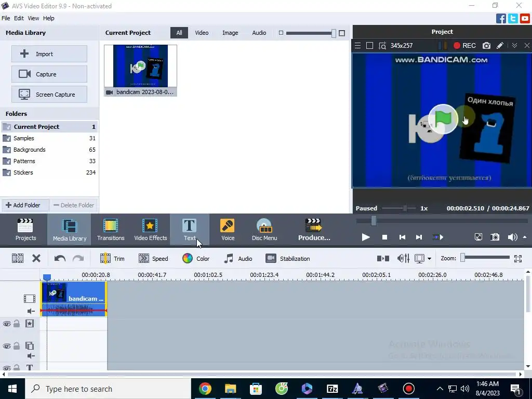Go to next frame
Screen dimensions: 532x399
tap(419, 237)
